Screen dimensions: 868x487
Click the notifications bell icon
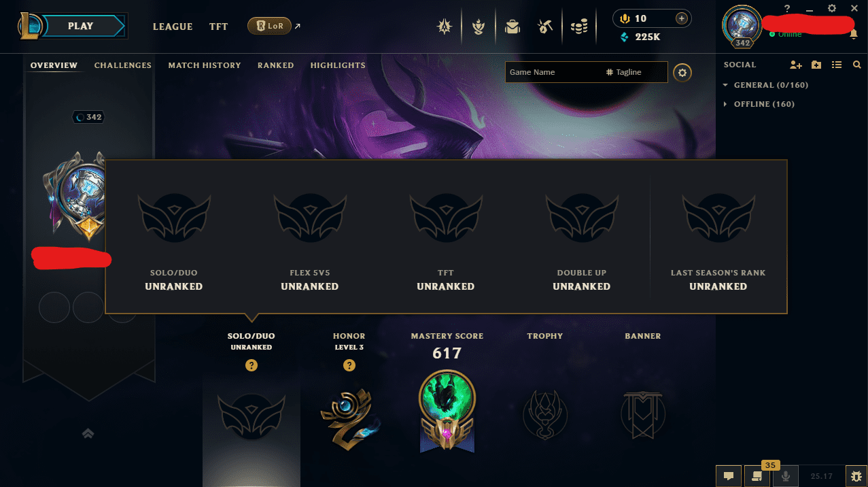[x=854, y=34]
